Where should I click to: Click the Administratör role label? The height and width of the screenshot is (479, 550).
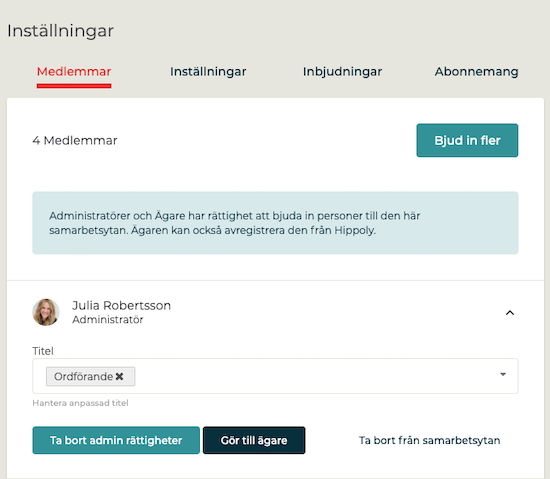coord(108,320)
